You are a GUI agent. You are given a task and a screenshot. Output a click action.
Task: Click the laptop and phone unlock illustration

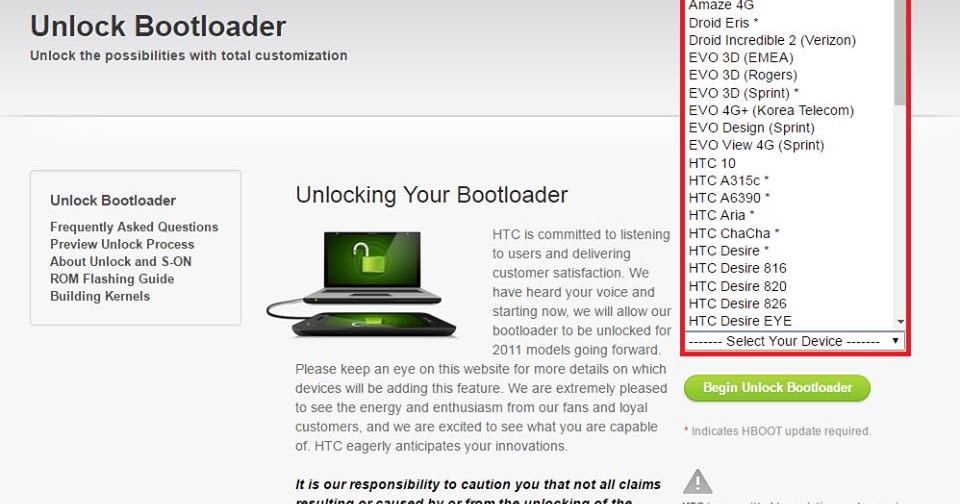(361, 284)
